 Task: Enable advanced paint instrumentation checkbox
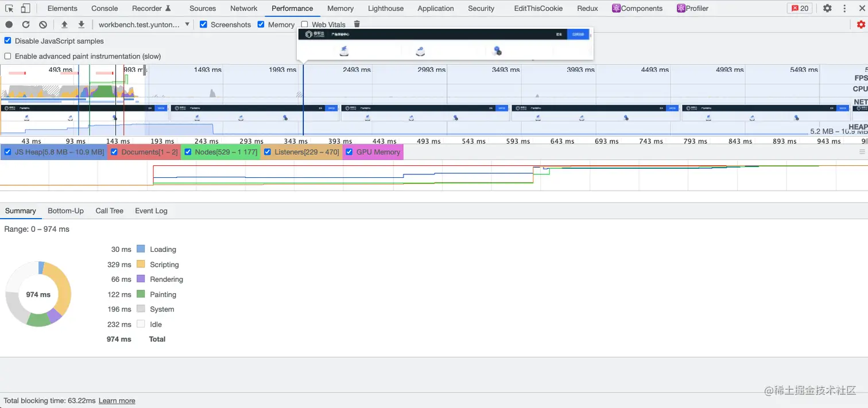click(8, 56)
